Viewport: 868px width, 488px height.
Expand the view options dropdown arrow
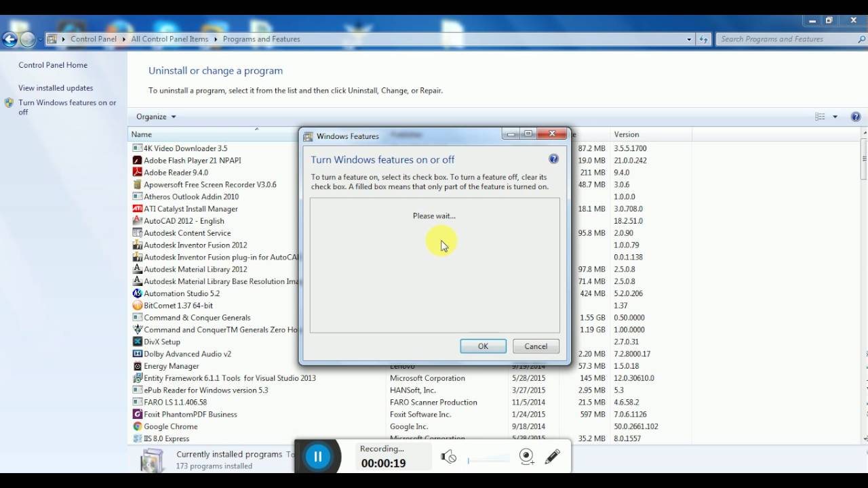835,117
